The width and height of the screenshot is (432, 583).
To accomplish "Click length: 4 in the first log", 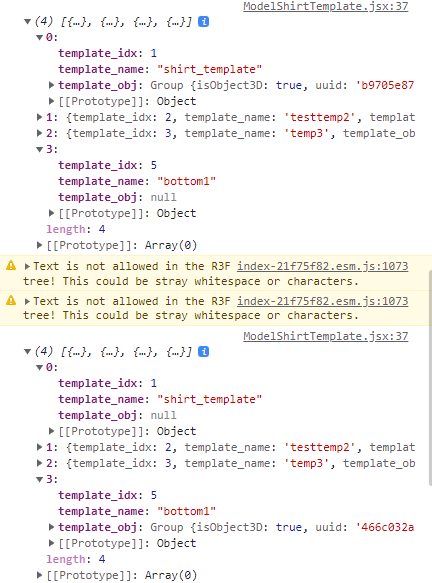I will 76,229.
